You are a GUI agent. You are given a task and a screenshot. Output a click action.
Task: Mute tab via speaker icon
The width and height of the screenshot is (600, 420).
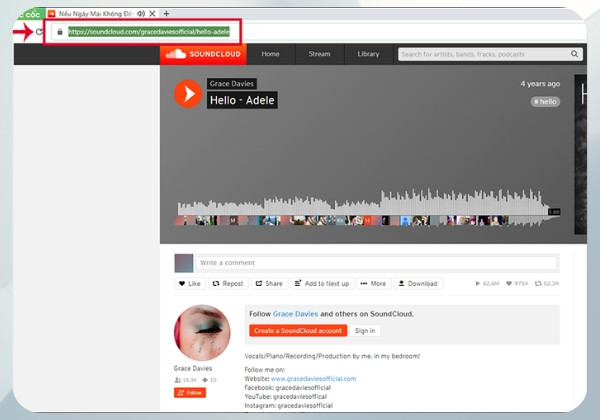pyautogui.click(x=141, y=14)
